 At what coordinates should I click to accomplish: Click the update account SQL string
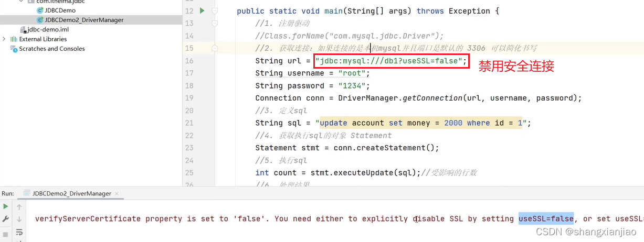(x=422, y=123)
